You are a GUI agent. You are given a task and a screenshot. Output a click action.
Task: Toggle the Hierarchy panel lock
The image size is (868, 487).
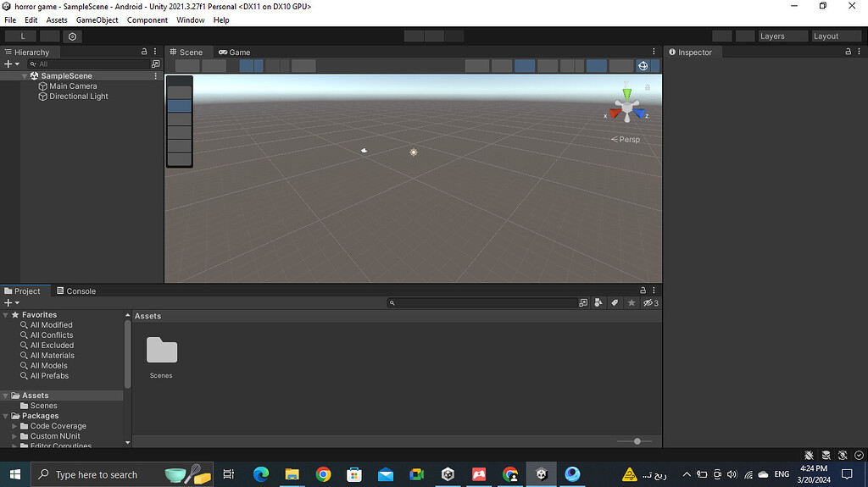(144, 52)
